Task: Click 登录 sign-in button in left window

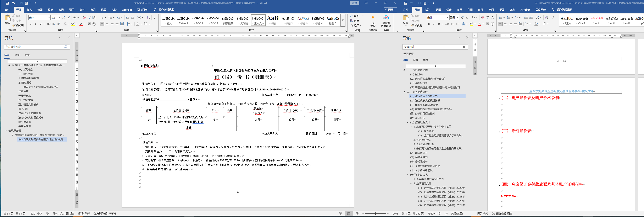Action: click(x=355, y=3)
